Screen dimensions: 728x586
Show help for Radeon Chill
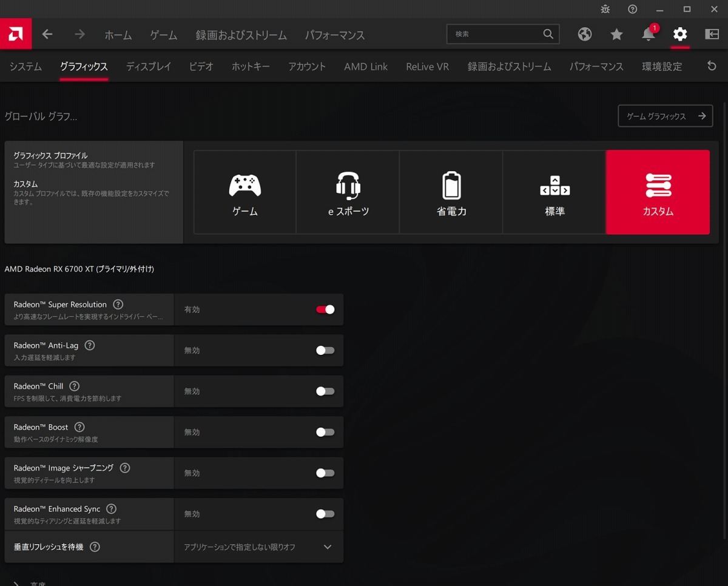tap(75, 386)
